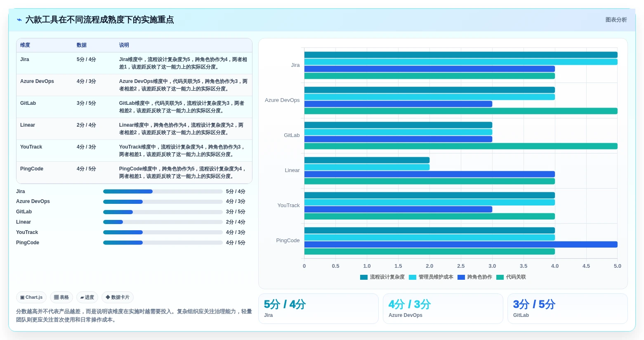
Task: Click the YouTrack description text in table
Action: [x=182, y=151]
